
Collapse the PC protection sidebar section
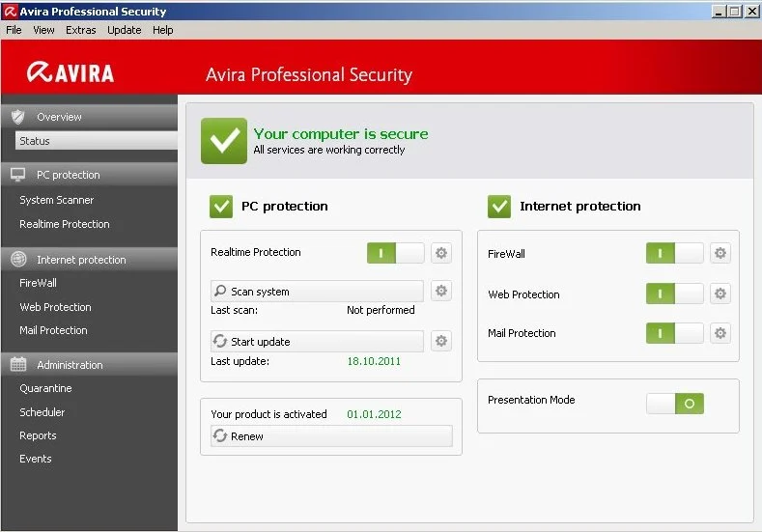tap(90, 175)
